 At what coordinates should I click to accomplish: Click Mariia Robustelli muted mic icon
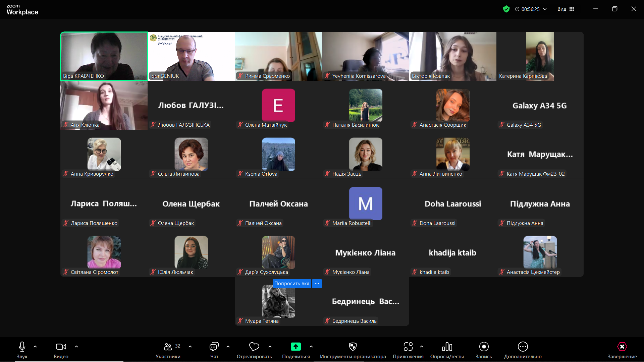click(327, 223)
